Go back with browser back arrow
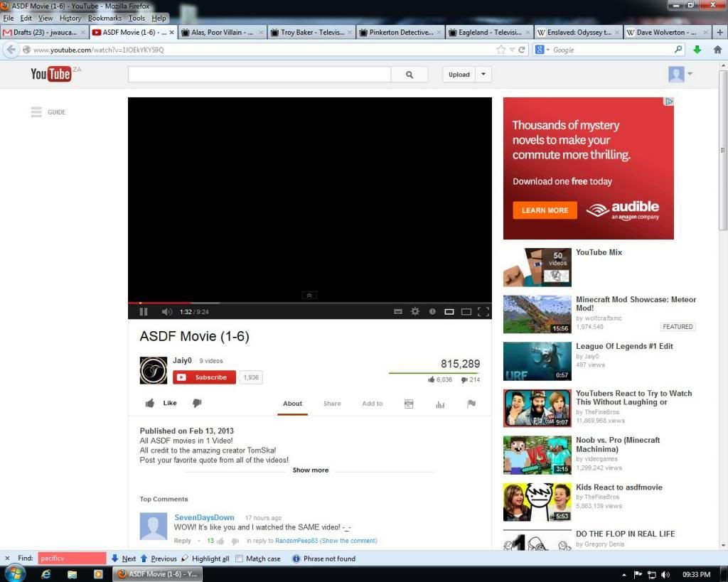Screen dimensions: 728x582 pos(11,50)
